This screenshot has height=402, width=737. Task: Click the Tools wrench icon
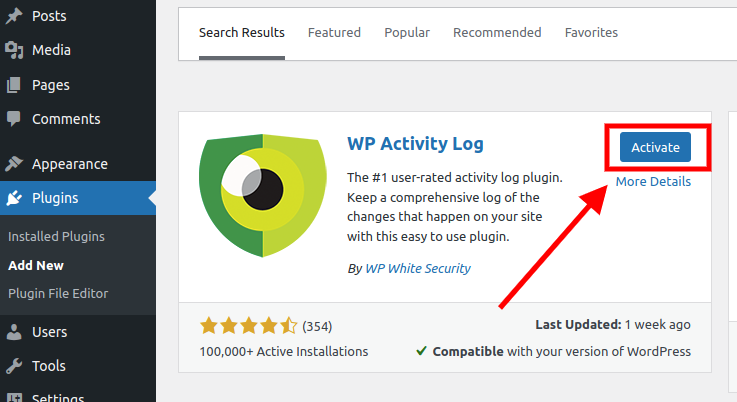point(14,366)
